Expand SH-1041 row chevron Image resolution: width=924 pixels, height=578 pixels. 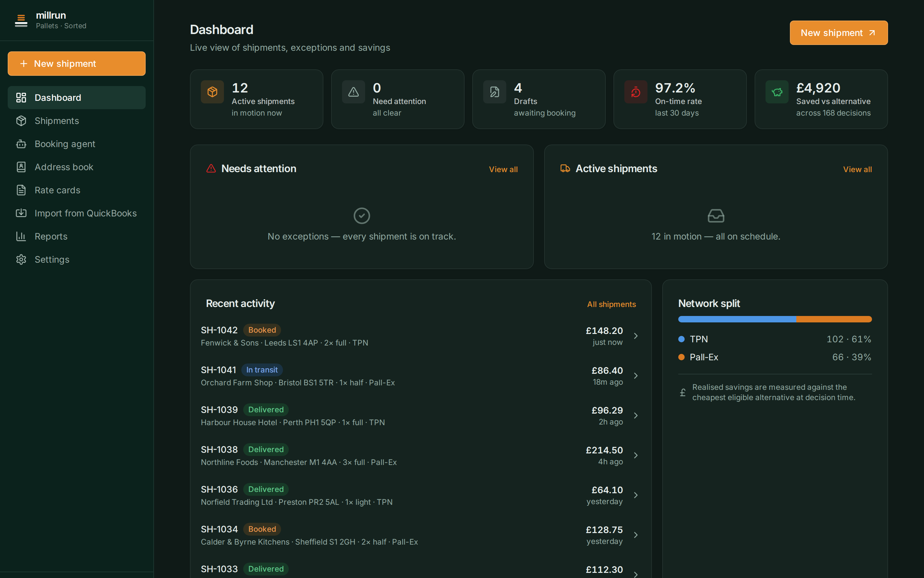pos(636,376)
